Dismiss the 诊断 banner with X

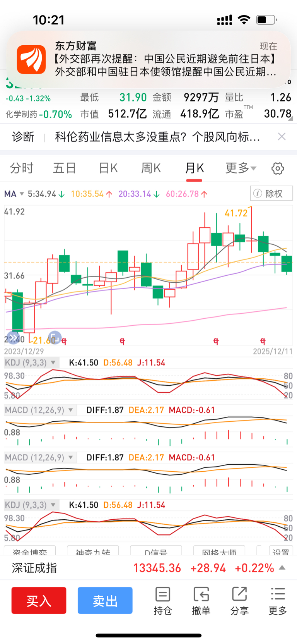coord(282,136)
